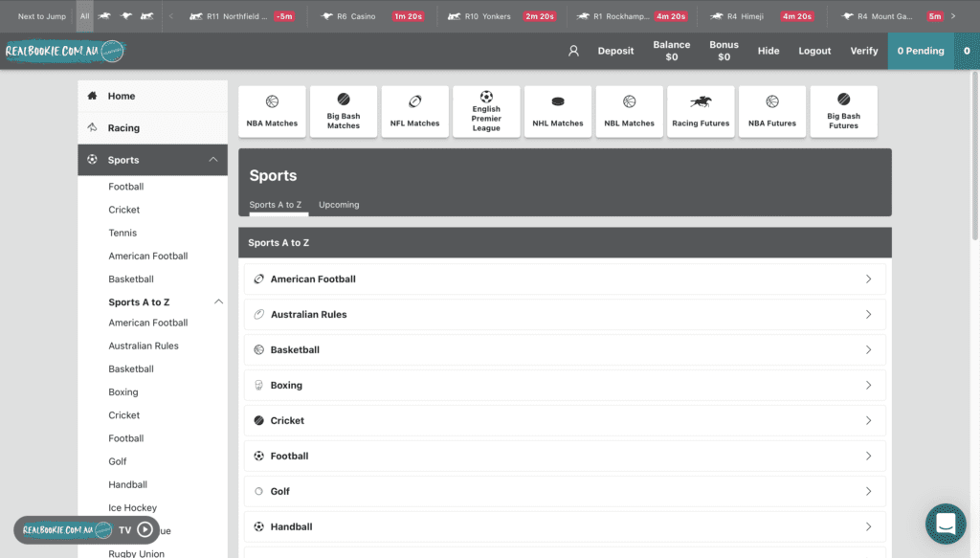Click page vertical scrollbar
This screenshot has height=558, width=980.
tap(975, 156)
